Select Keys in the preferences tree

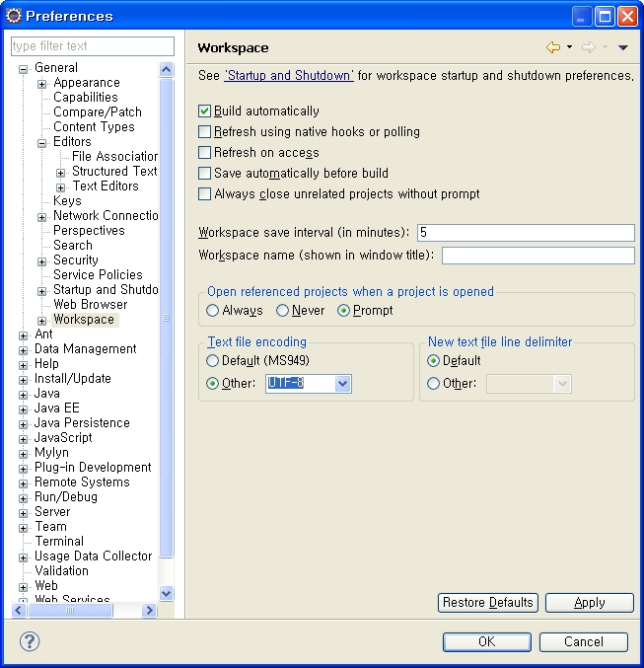pos(67,201)
